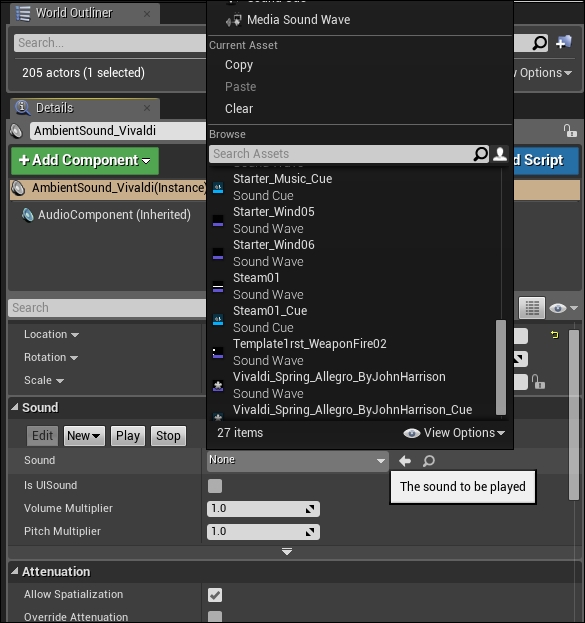585x623 pixels.
Task: Close the Details tab
Action: (x=147, y=108)
